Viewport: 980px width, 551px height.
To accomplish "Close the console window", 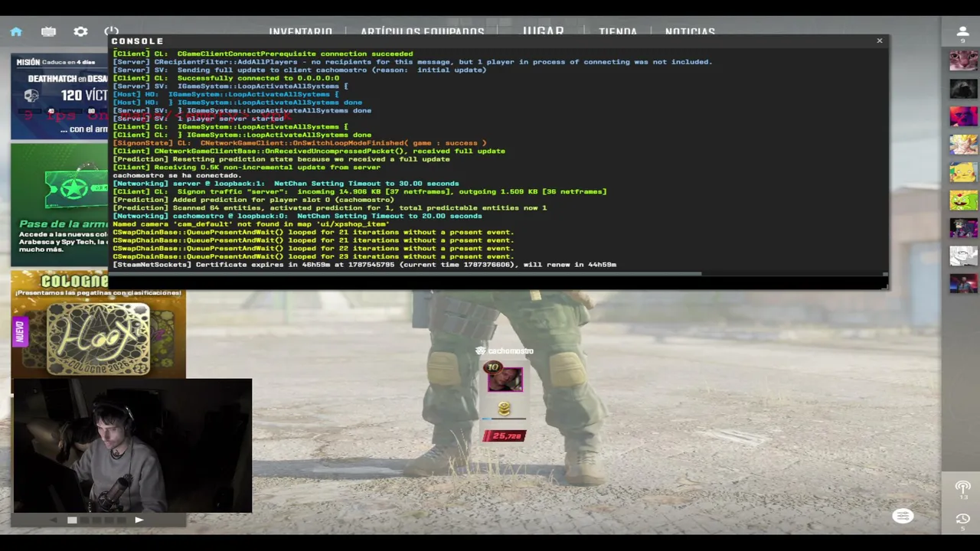I will (x=880, y=41).
